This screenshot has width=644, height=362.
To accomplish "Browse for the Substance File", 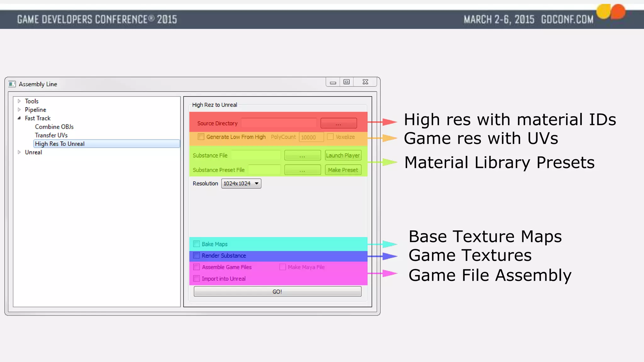I will click(303, 155).
